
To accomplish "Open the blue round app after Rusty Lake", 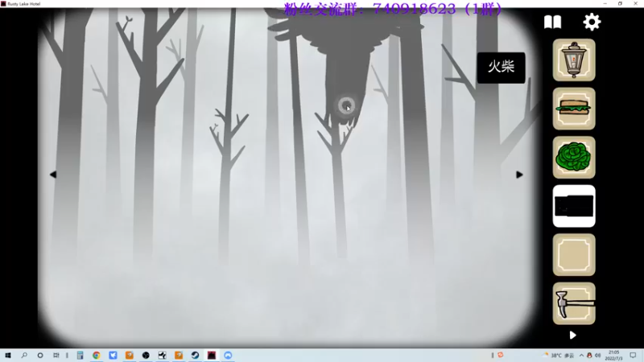I will [x=228, y=355].
